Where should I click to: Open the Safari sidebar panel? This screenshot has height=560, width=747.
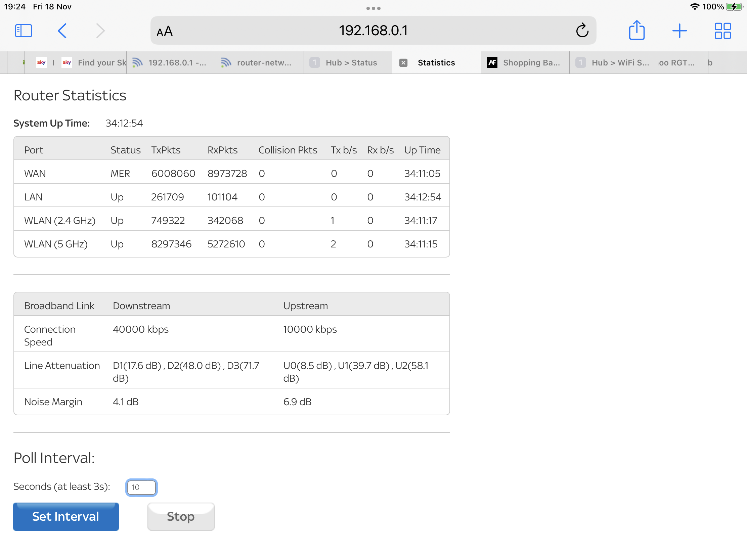point(23,31)
